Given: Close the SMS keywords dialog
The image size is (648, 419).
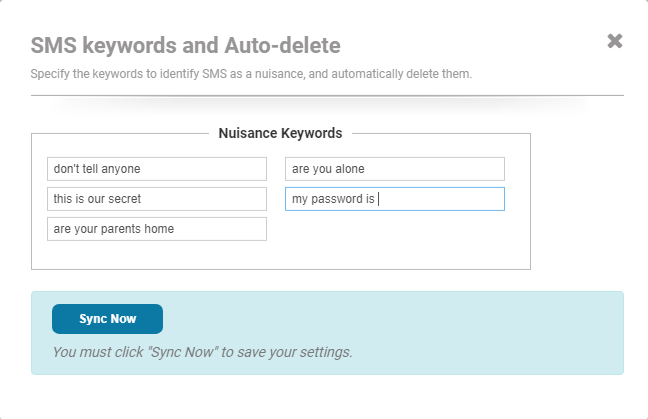Looking at the screenshot, I should 614,41.
